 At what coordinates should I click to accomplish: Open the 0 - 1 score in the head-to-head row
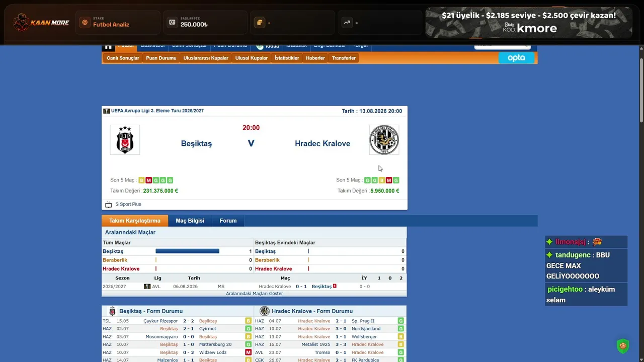coord(301,287)
